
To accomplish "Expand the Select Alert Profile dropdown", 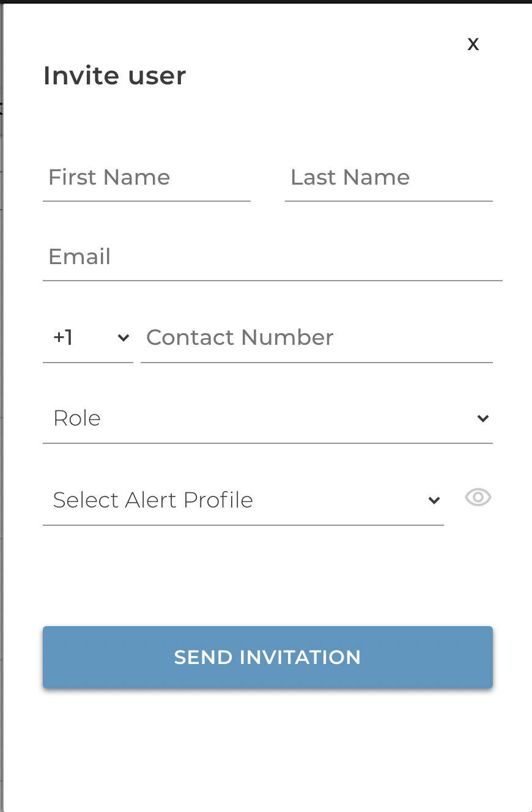I will point(243,501).
